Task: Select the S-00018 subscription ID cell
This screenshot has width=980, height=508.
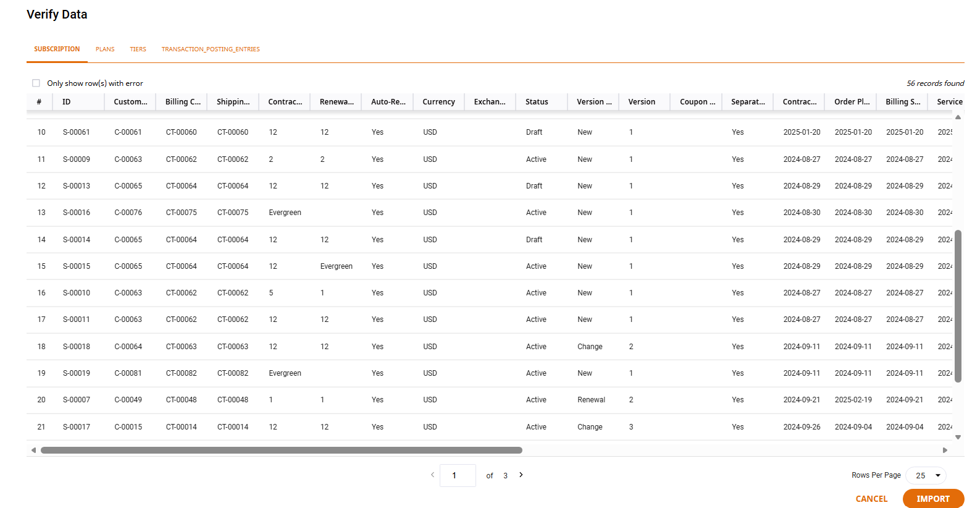Action: click(x=77, y=347)
